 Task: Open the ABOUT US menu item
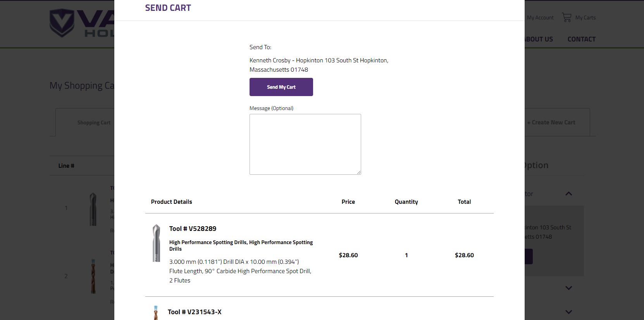[x=539, y=39]
